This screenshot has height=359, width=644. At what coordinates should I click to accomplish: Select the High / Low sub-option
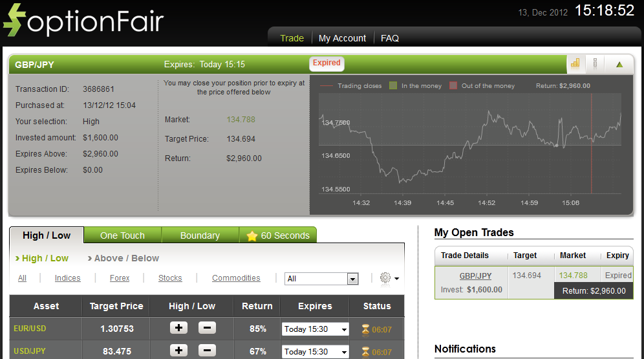42,258
